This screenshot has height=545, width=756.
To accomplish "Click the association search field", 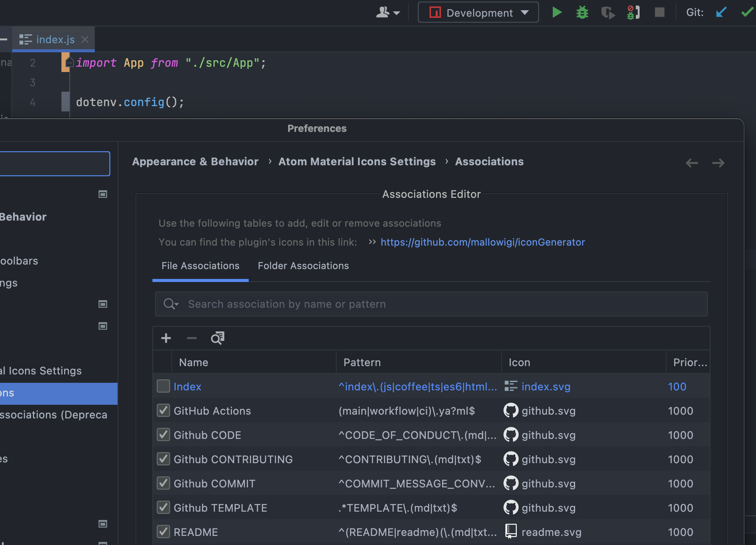I will [x=436, y=304].
